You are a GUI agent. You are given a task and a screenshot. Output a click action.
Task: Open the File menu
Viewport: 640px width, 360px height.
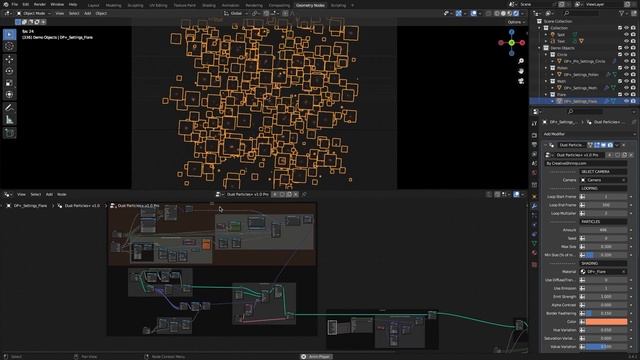coord(15,4)
